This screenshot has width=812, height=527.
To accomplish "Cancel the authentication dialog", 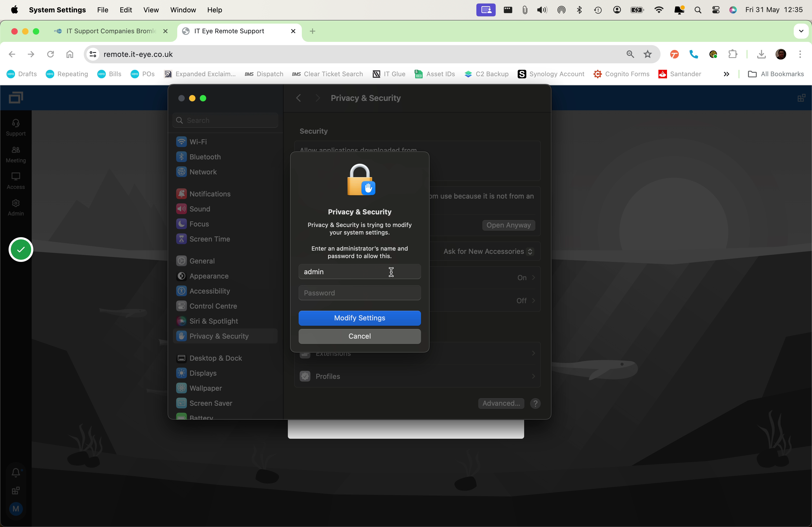I will [360, 336].
